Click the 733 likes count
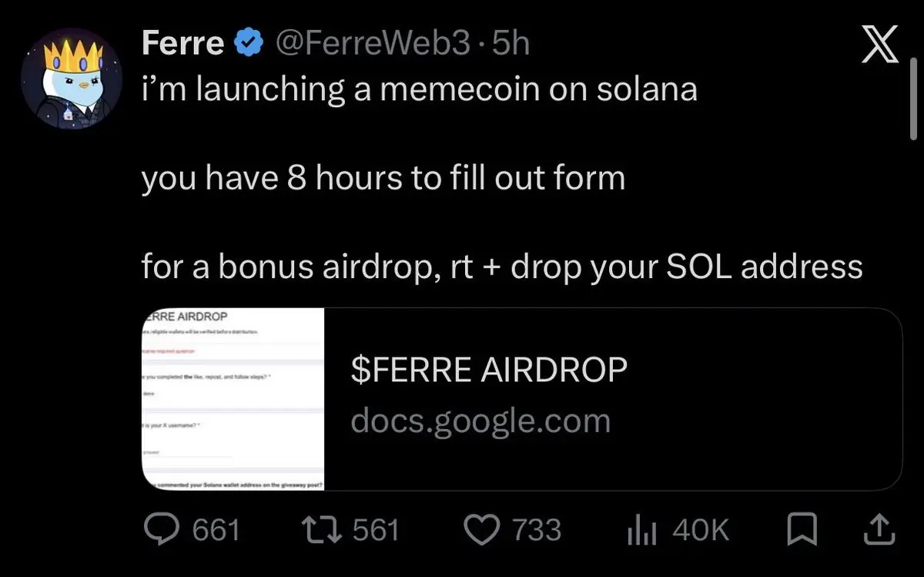The image size is (924, 577). tap(537, 530)
